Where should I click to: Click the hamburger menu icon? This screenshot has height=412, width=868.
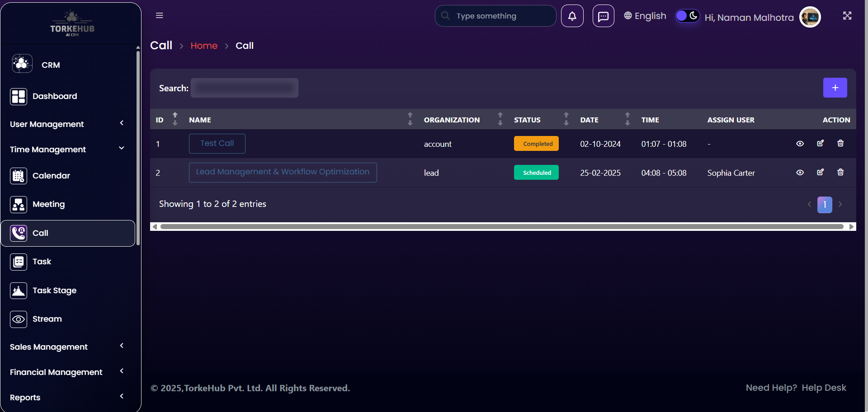(x=159, y=15)
